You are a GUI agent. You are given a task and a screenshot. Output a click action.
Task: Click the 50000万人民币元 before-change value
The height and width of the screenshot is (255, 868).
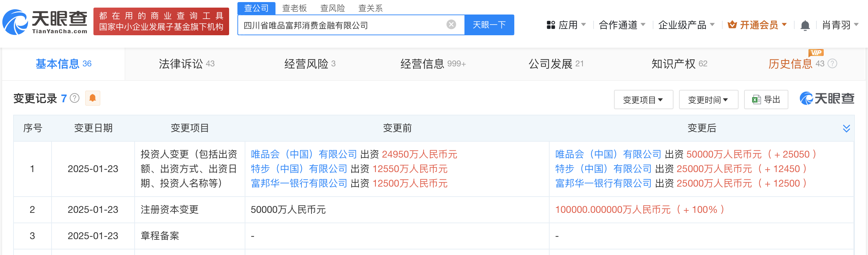coord(288,209)
